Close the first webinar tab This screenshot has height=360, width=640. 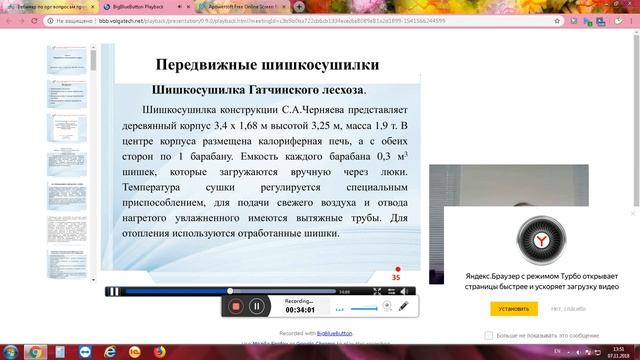[x=93, y=7]
